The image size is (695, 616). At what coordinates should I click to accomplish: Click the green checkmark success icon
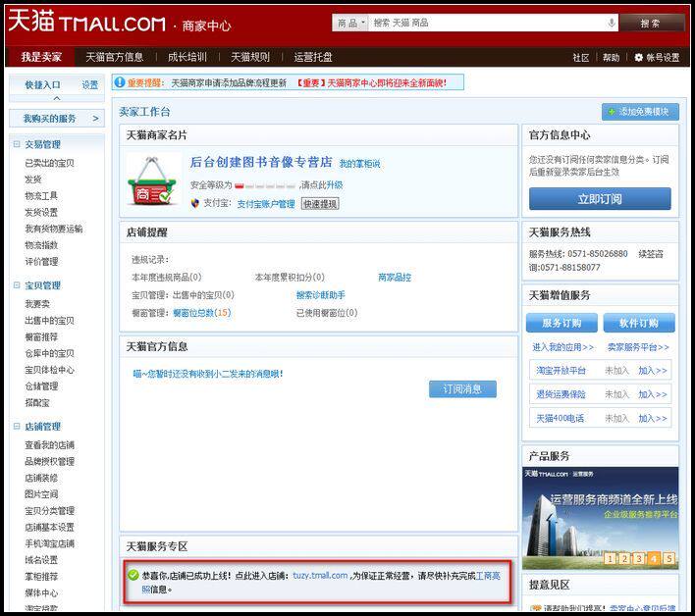click(133, 575)
